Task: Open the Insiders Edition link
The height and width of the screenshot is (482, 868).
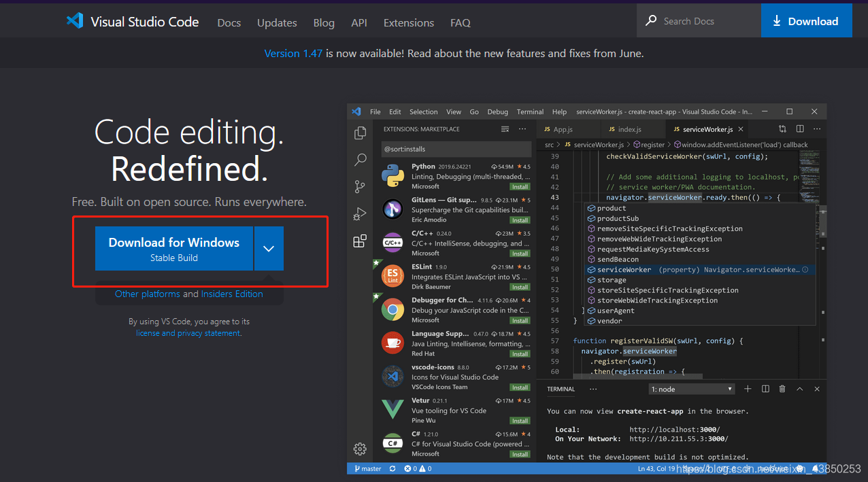Action: 232,294
